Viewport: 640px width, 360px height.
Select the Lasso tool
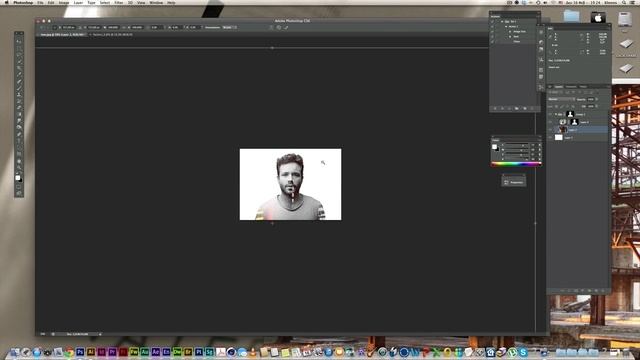pos(19,55)
